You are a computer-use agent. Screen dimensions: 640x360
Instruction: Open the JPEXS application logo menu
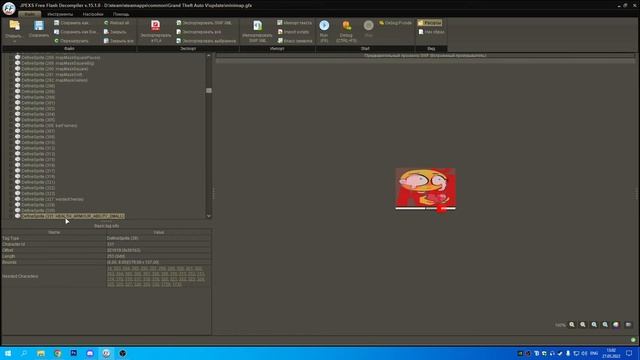pos(9,8)
